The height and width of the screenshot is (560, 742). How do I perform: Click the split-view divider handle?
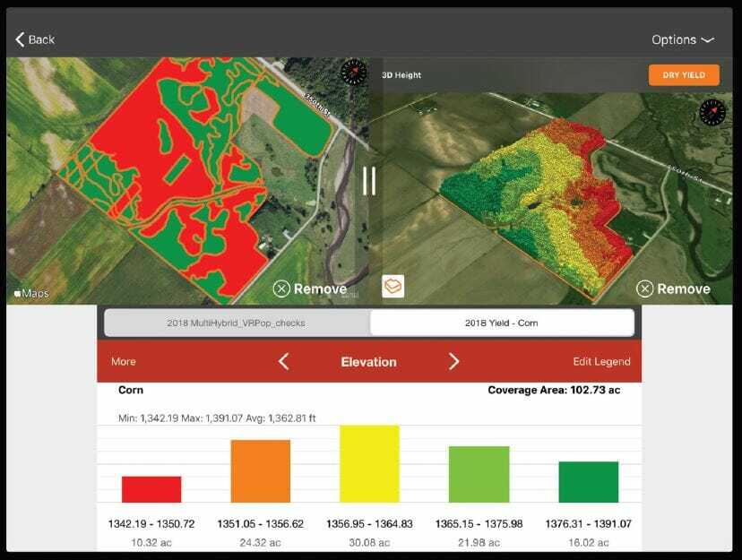click(369, 180)
